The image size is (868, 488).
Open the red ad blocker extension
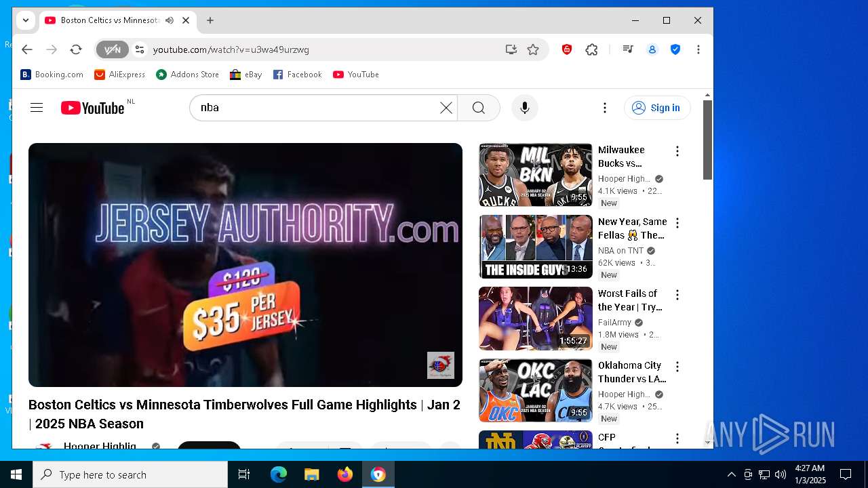567,49
